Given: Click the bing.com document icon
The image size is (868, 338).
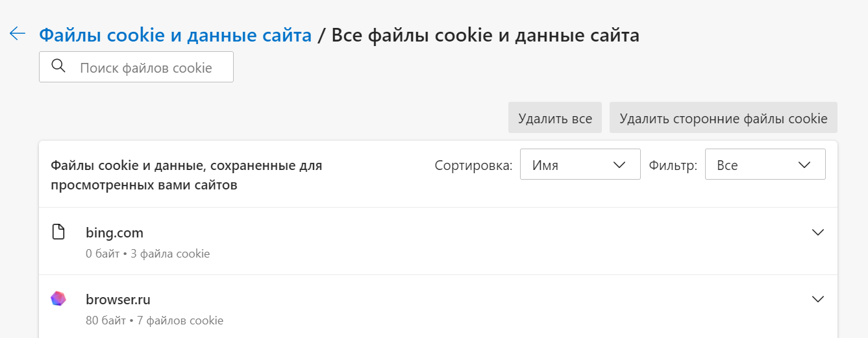Looking at the screenshot, I should (58, 232).
